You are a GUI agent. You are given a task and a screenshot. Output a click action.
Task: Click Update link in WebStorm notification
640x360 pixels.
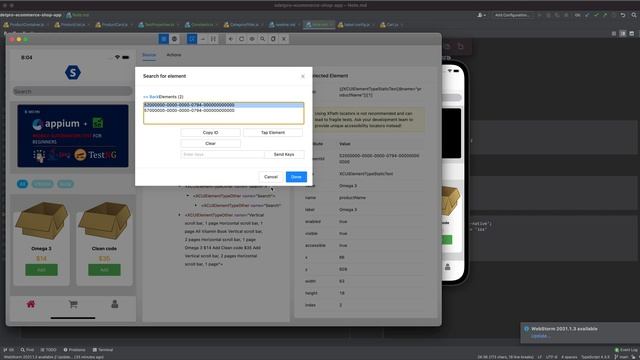539,336
